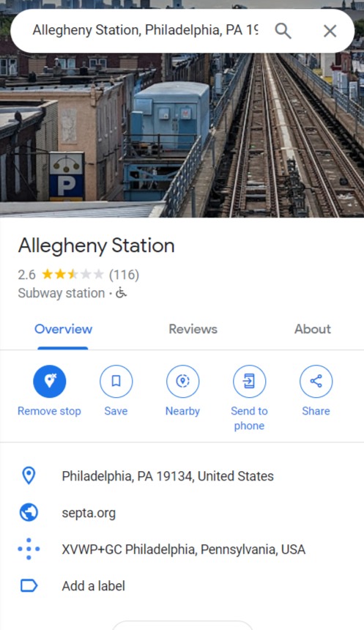Click the Send to phone icon

click(x=250, y=381)
